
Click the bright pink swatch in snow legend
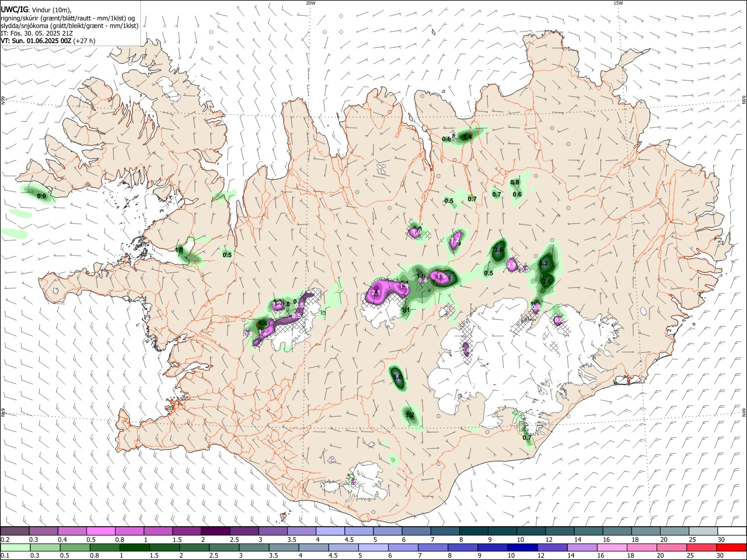click(100, 531)
